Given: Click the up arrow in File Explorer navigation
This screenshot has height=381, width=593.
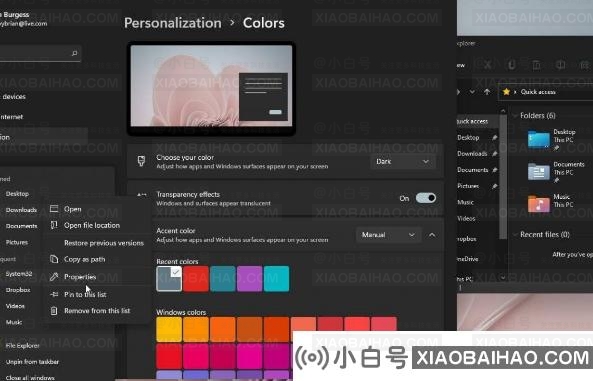Looking at the screenshot, I should (x=487, y=92).
